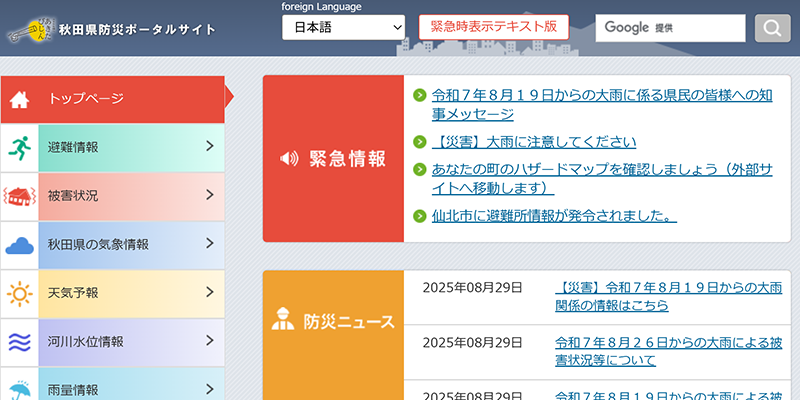Click the cloud icon for 秋田県の気象情報
800x400 pixels.
(19, 245)
